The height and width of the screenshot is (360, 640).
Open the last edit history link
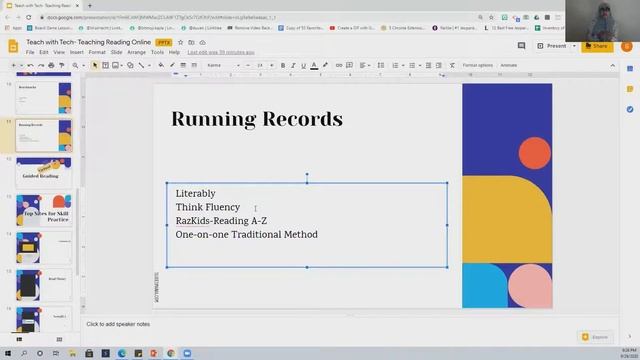point(221,52)
